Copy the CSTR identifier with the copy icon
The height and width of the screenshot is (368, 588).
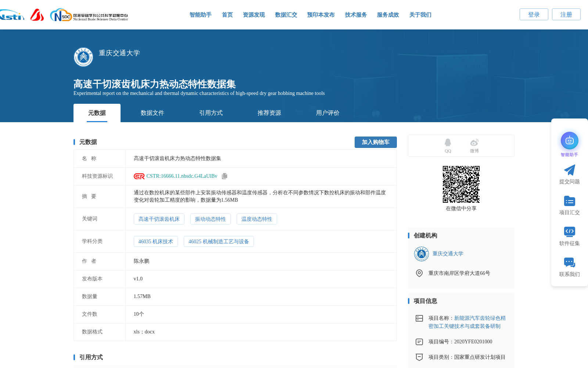225,176
